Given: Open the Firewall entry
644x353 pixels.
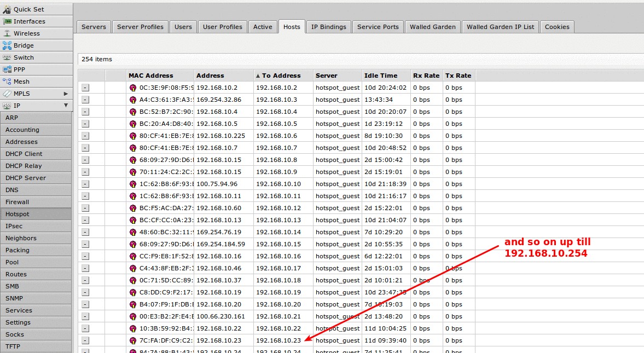Looking at the screenshot, I should tap(36, 202).
